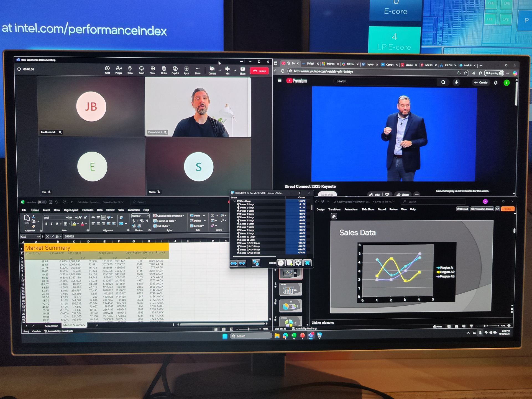Pick the Excel font color button
This screenshot has width=532, height=399.
click(82, 224)
